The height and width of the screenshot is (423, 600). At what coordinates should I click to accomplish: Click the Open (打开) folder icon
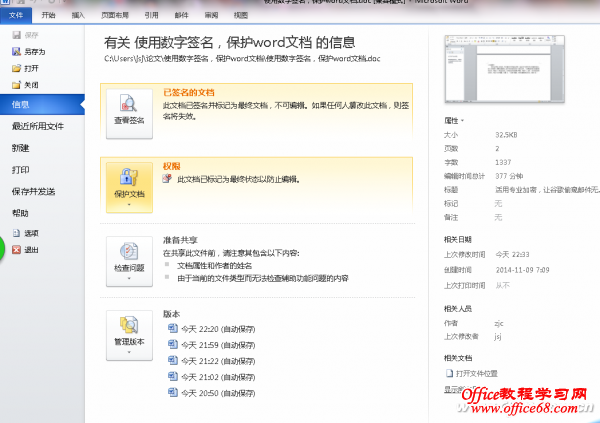16,67
